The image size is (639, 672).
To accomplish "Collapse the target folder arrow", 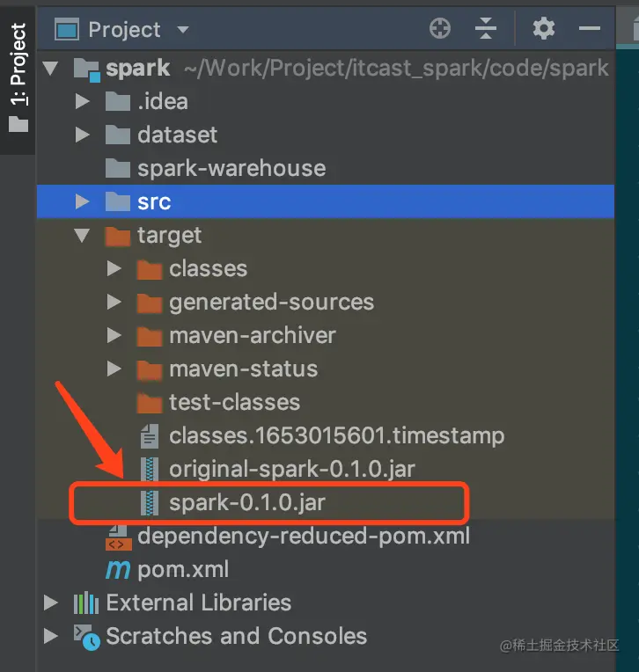I will (x=82, y=235).
